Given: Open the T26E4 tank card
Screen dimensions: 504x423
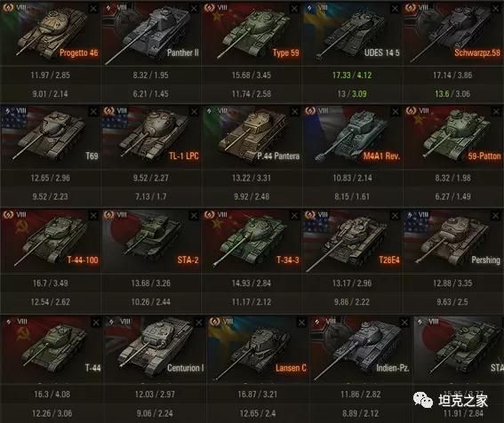Looking at the screenshot, I should [x=353, y=241].
